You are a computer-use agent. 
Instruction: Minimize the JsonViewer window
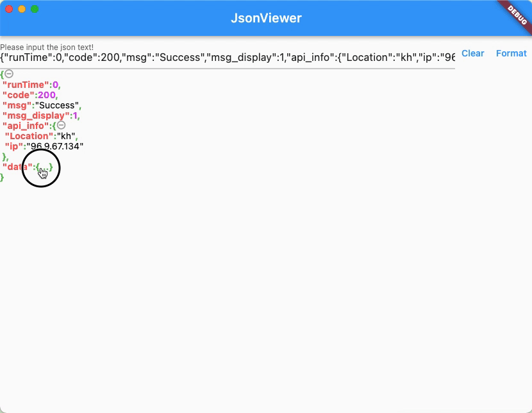point(22,9)
